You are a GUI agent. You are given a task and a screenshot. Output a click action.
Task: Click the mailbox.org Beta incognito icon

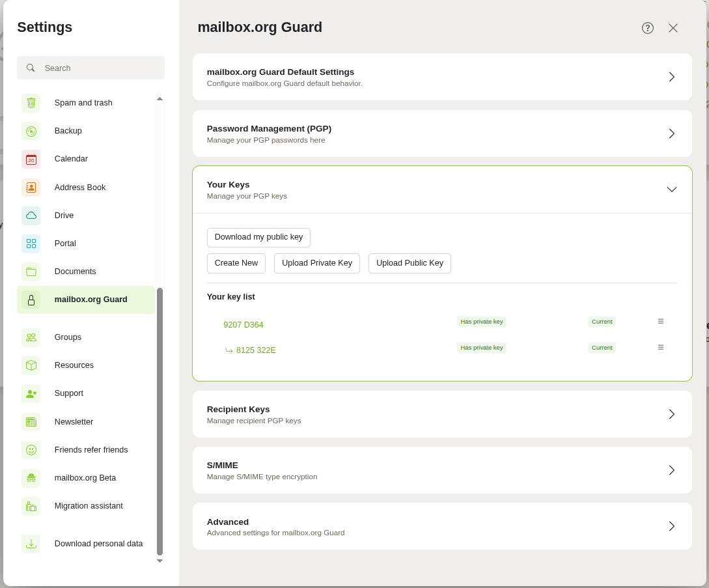click(31, 478)
